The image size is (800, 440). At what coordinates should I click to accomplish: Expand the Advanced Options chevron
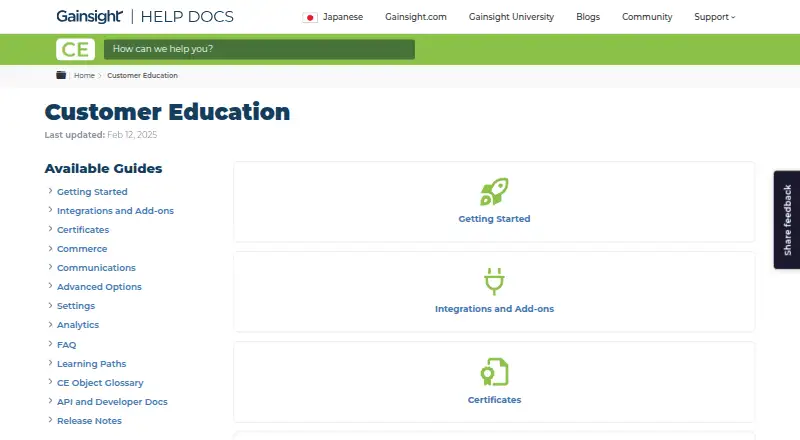point(50,286)
